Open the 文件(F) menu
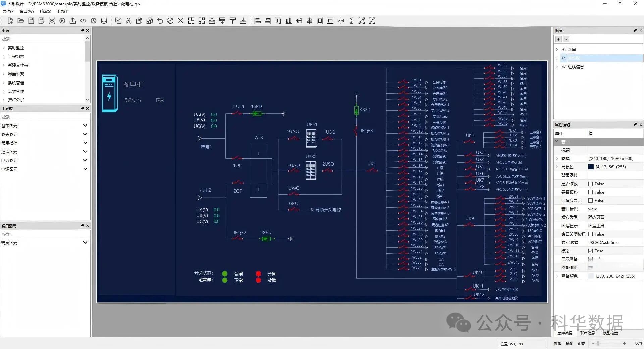Screen dimensions: 644x349 click(x=8, y=11)
